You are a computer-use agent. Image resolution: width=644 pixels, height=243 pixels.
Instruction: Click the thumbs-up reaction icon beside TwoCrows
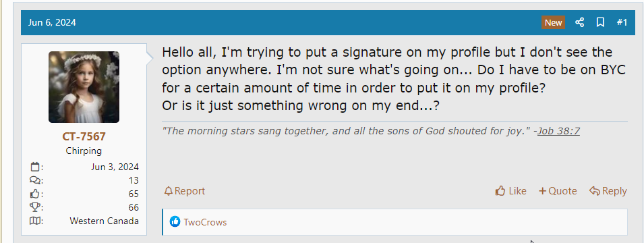pos(175,222)
